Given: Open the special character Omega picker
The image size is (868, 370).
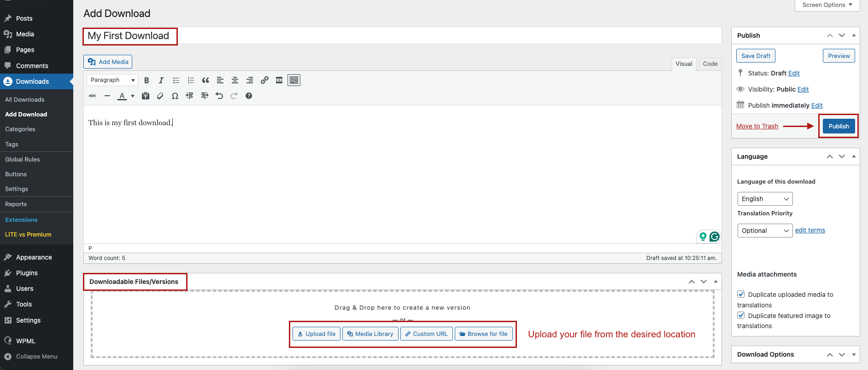Looking at the screenshot, I should click(175, 96).
